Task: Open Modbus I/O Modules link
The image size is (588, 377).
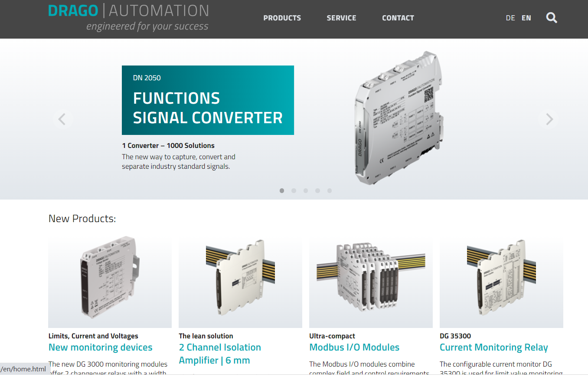Action: coord(354,347)
